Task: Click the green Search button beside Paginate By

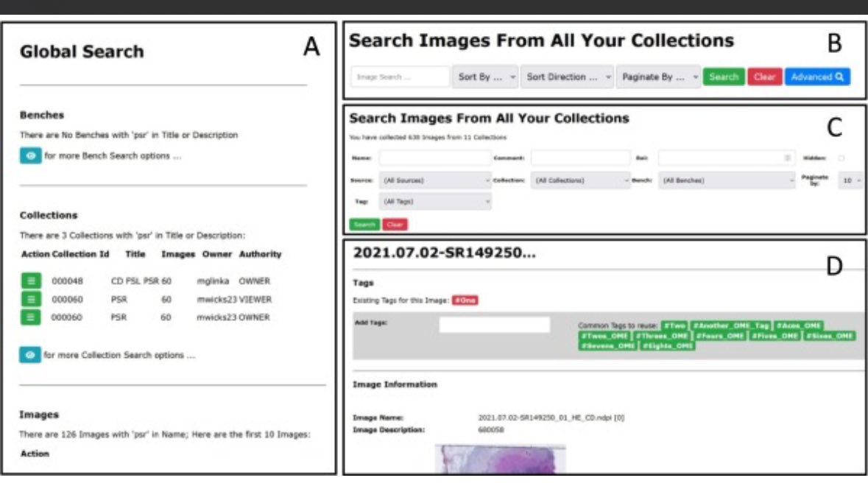Action: coord(724,77)
